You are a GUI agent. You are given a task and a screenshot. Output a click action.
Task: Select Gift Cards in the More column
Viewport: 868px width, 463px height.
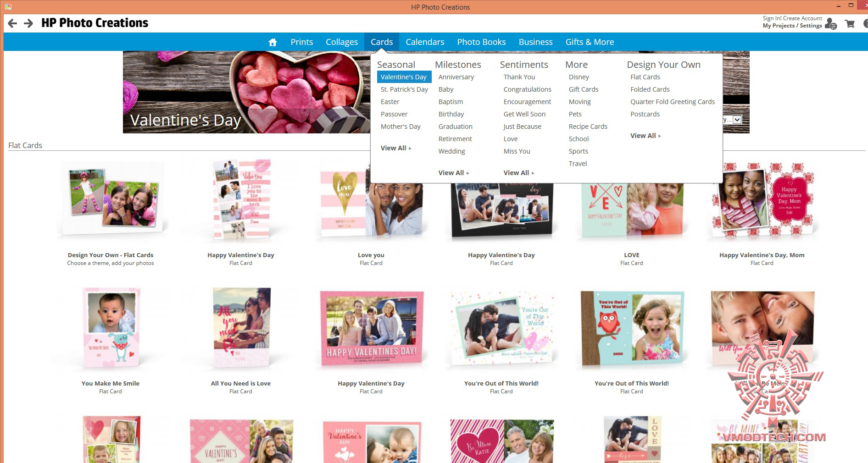(x=584, y=89)
